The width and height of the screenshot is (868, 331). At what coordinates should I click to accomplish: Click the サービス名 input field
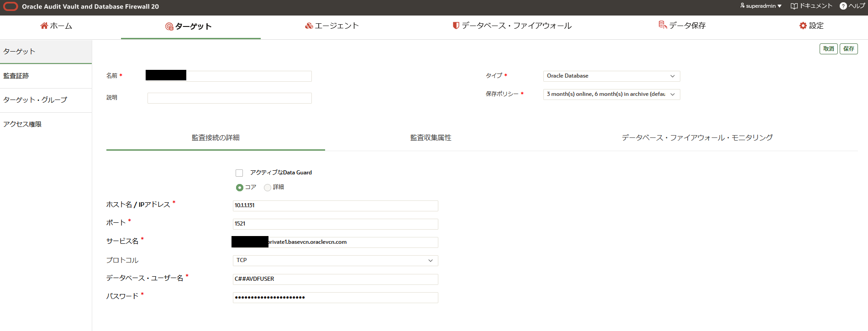(335, 242)
